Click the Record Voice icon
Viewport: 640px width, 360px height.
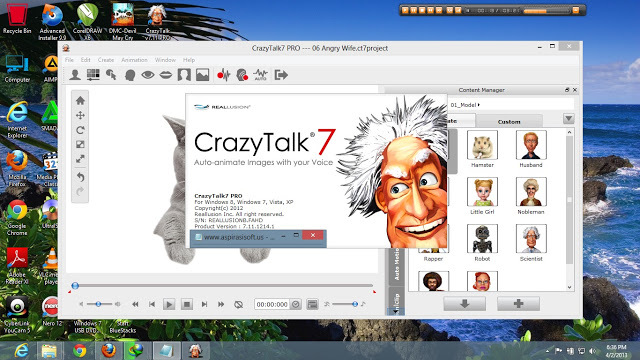tap(224, 75)
